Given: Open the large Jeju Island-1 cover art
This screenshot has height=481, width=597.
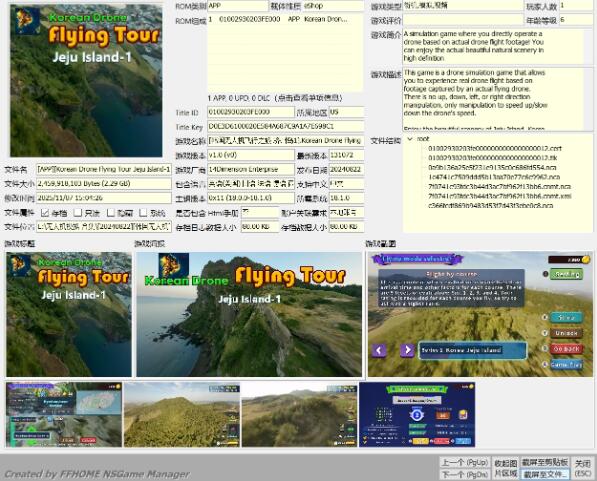Looking at the screenshot, I should coord(86,81).
